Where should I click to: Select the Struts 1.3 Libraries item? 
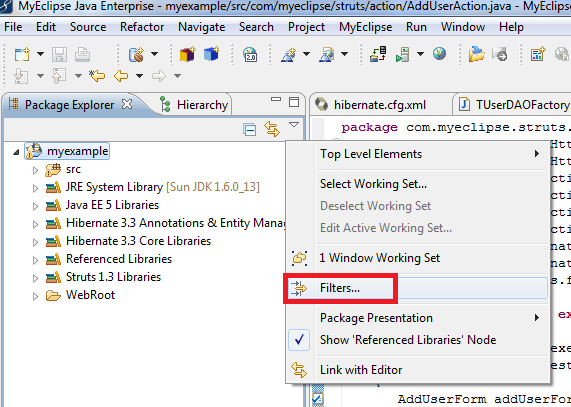coord(113,277)
